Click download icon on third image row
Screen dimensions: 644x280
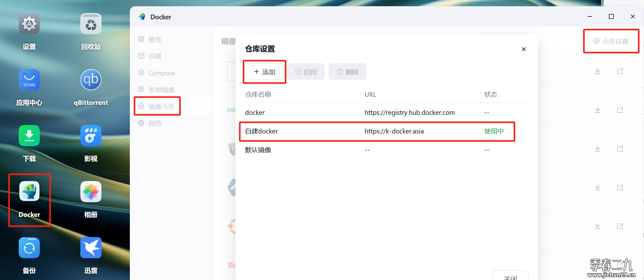pyautogui.click(x=598, y=149)
